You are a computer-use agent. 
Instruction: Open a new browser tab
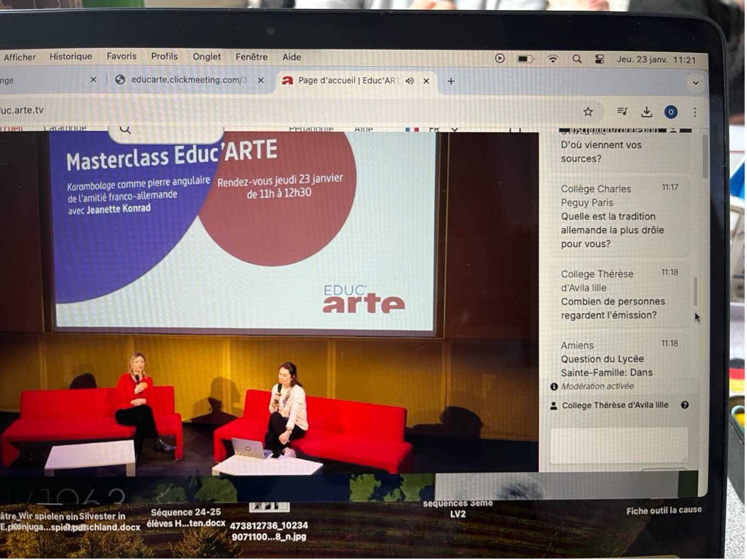point(451,81)
